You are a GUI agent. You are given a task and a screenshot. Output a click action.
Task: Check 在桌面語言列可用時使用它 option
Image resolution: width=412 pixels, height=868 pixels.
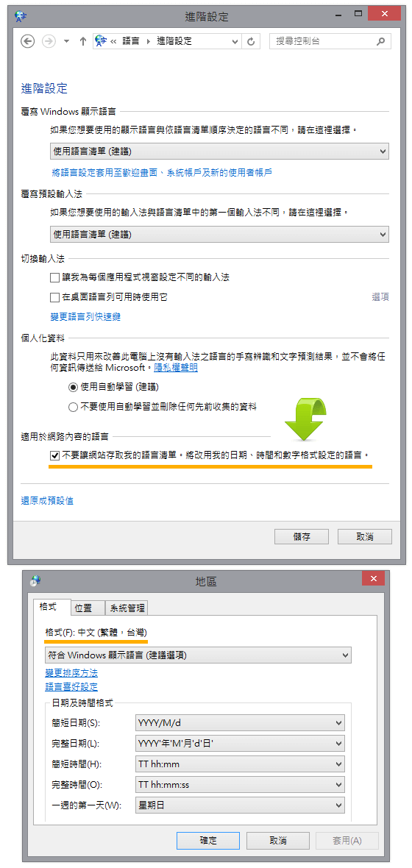pyautogui.click(x=54, y=297)
